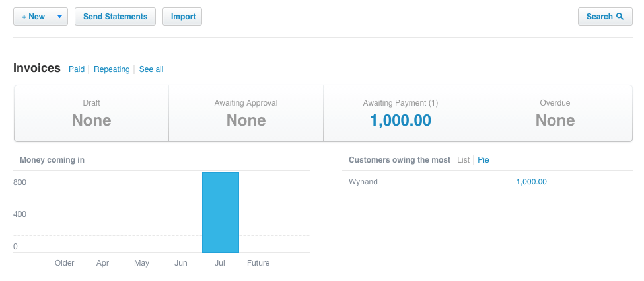Switch customers view to Pie
The image size is (644, 281).
click(483, 160)
